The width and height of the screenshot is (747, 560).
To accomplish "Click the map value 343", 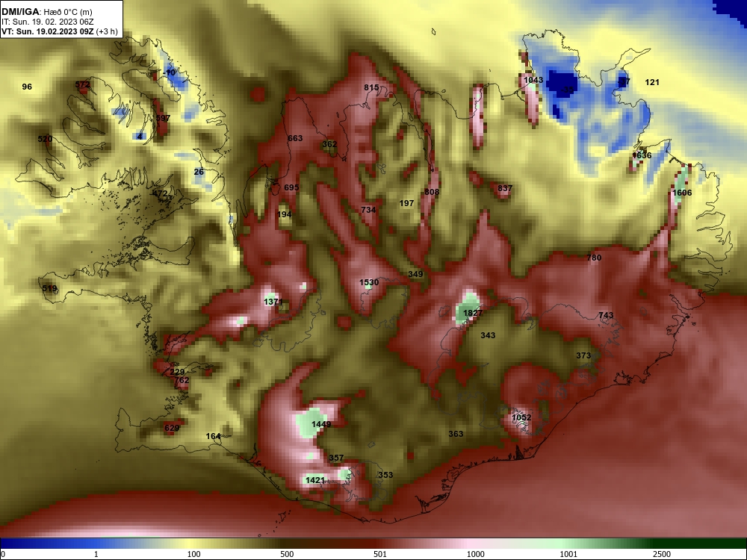I will click(488, 336).
